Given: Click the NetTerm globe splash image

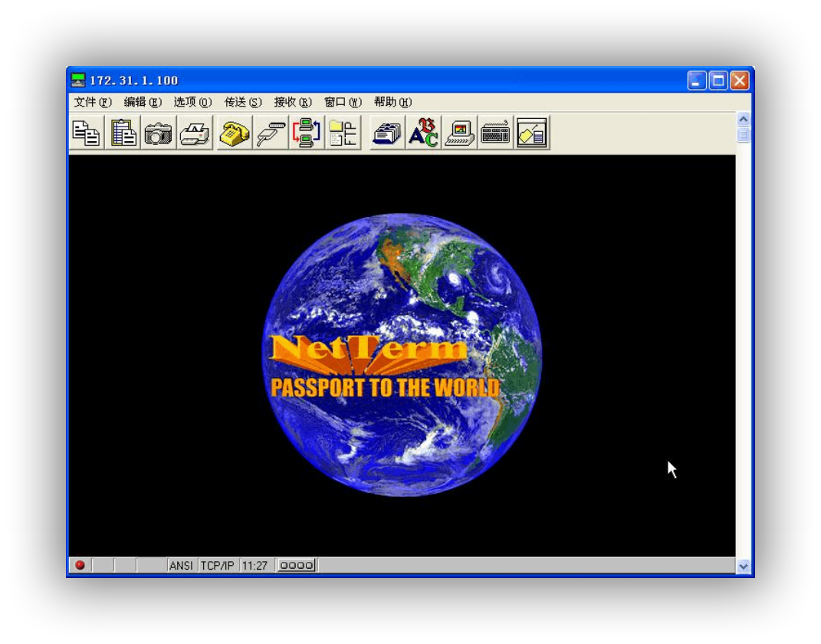Looking at the screenshot, I should (402, 354).
